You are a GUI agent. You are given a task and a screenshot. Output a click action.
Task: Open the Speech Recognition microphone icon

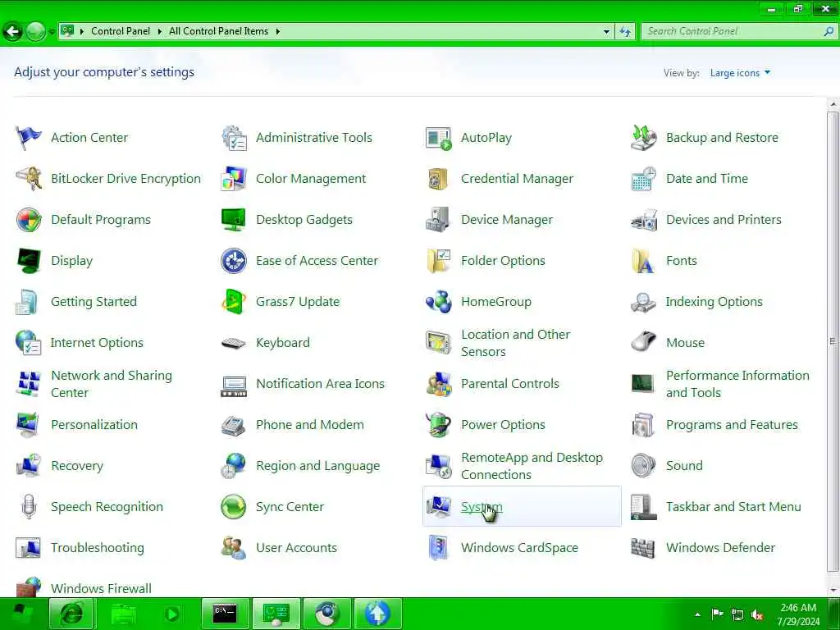click(x=29, y=507)
